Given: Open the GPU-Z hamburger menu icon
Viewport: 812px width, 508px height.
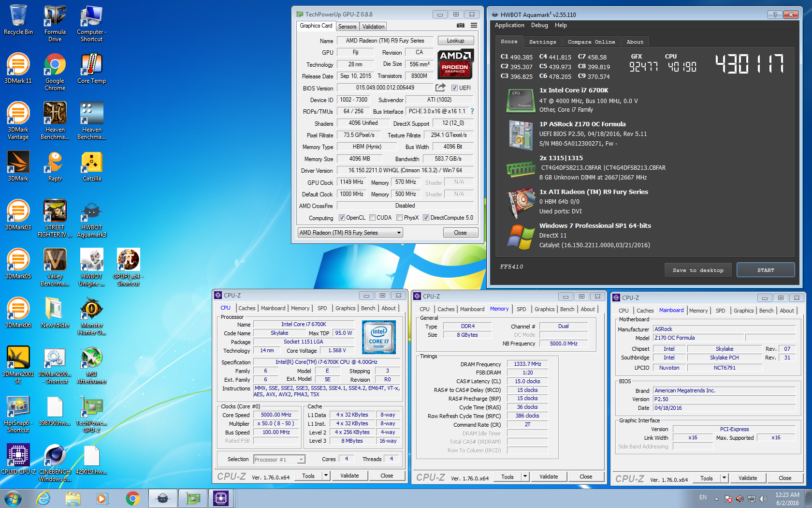Looking at the screenshot, I should tap(474, 26).
